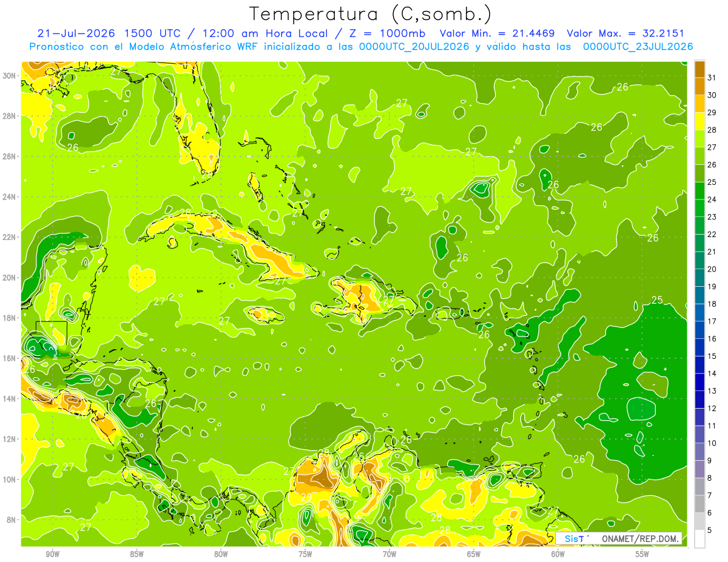Click 'Valor Max. = 32.2151' text

point(625,33)
